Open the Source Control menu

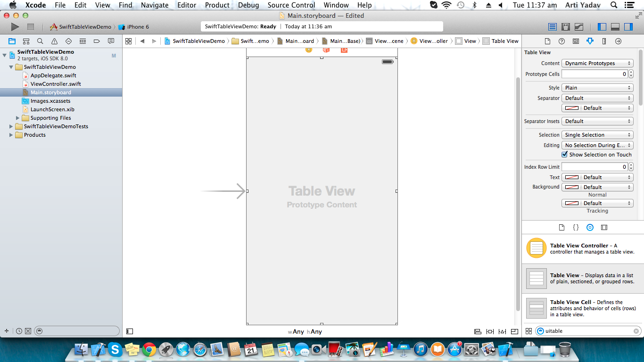coord(291,5)
